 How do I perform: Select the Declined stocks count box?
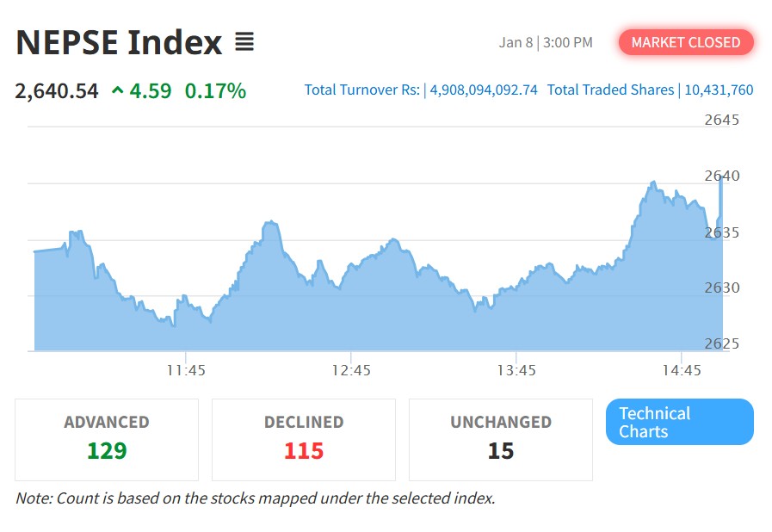304,439
